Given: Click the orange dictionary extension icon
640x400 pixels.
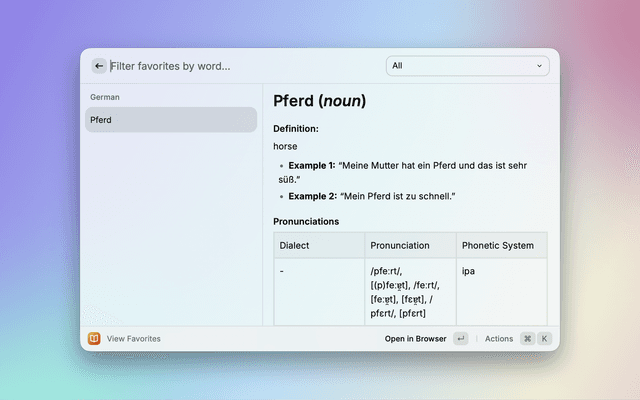Looking at the screenshot, I should pyautogui.click(x=94, y=339).
